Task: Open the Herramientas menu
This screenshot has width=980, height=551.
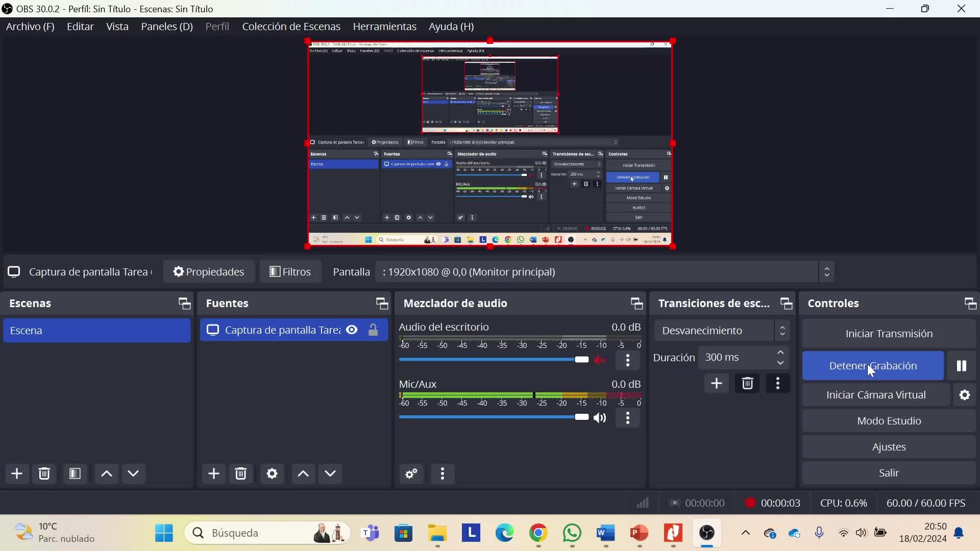Action: pyautogui.click(x=384, y=27)
